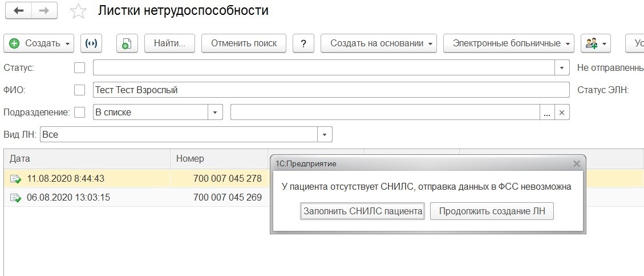Click the broadcast signal icon button
This screenshot has width=644, height=276.
pyautogui.click(x=91, y=43)
